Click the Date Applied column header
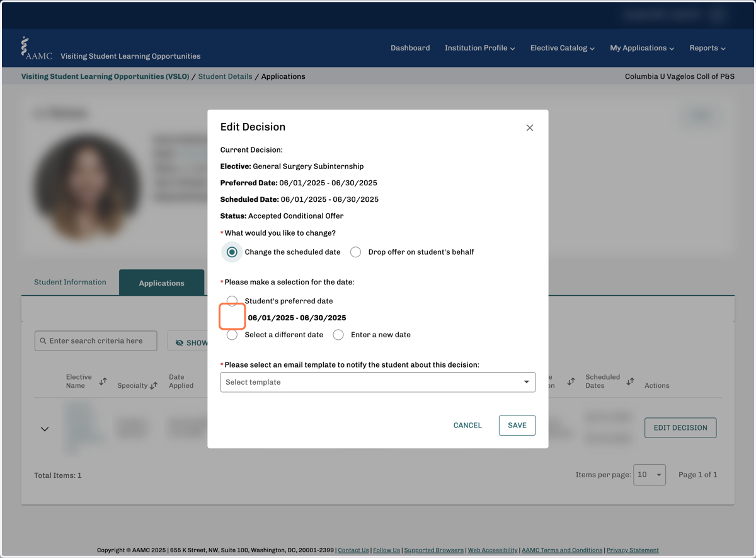Viewport: 756px width, 558px height. [181, 381]
